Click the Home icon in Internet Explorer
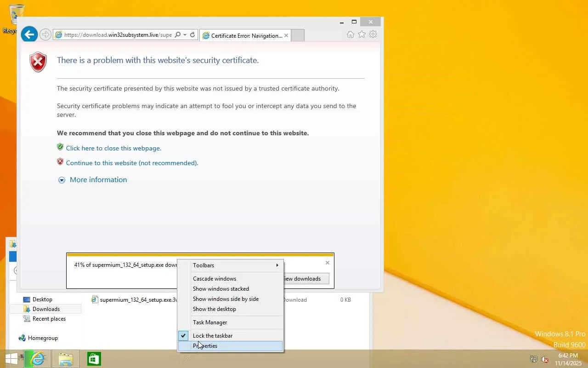Image resolution: width=588 pixels, height=368 pixels. [351, 34]
